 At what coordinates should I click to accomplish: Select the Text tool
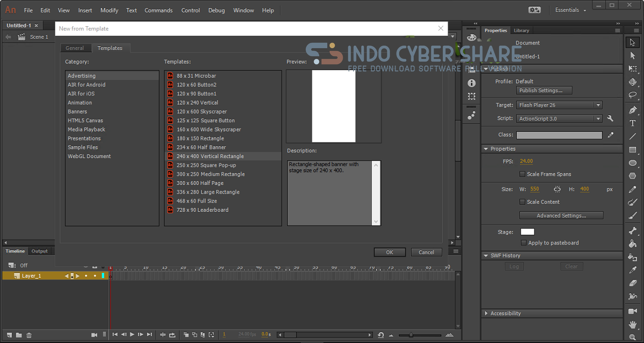633,123
